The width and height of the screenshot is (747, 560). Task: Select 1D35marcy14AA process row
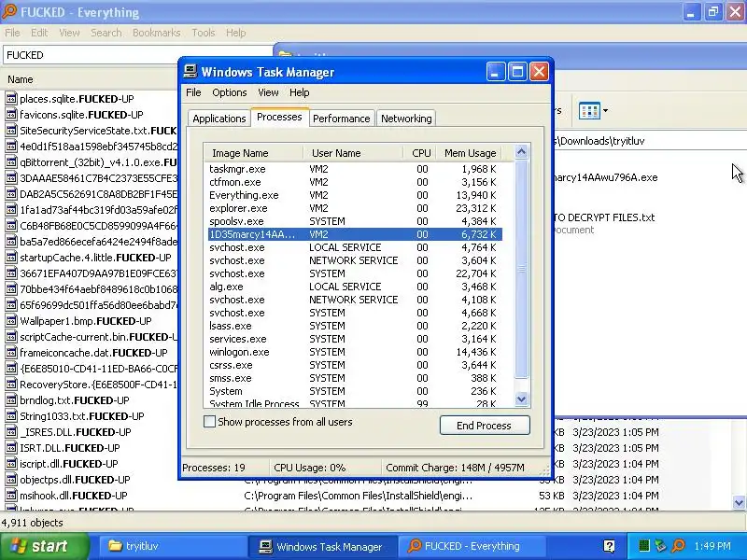point(355,234)
